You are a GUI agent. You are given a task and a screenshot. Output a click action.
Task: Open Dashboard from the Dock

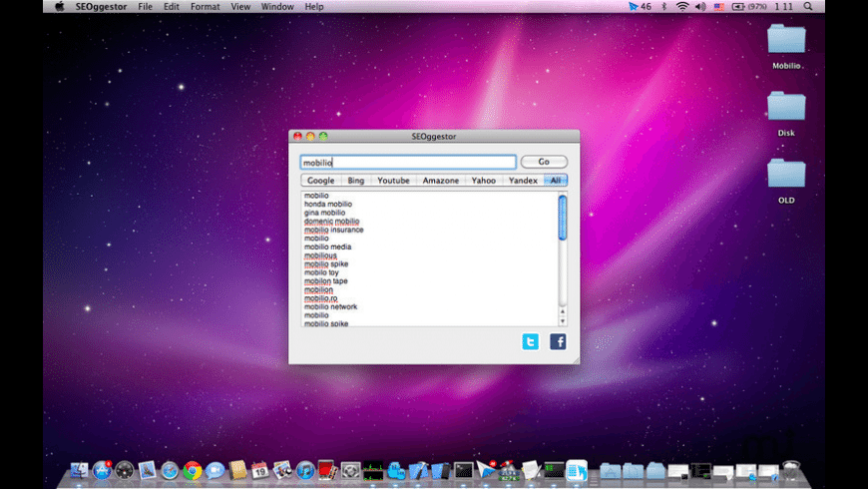[125, 471]
